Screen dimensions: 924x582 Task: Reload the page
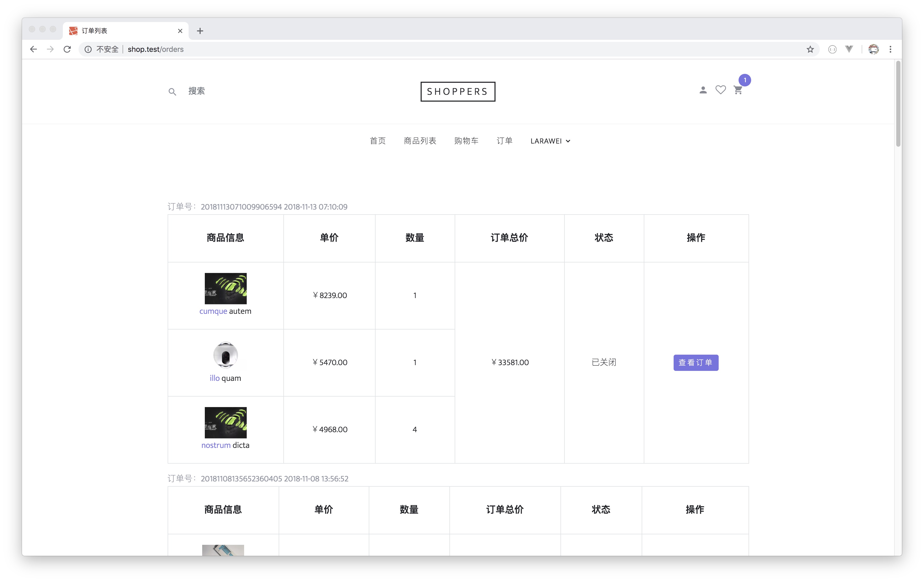click(x=67, y=50)
